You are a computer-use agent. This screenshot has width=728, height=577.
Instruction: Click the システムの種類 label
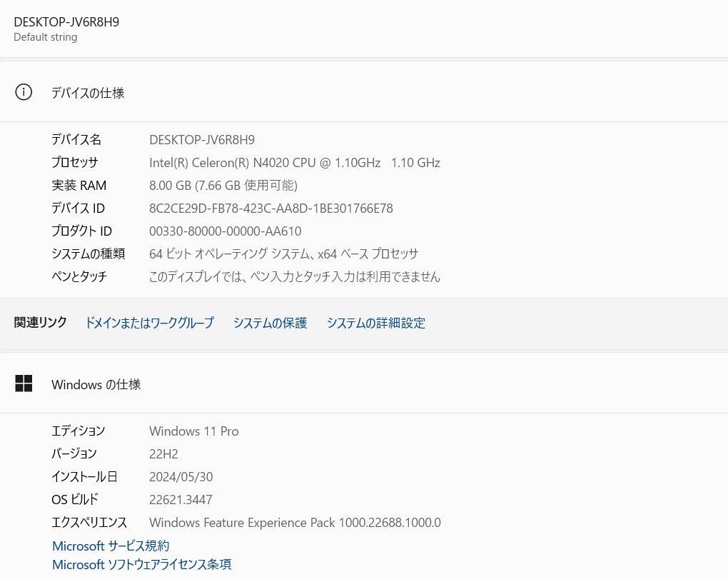[89, 254]
